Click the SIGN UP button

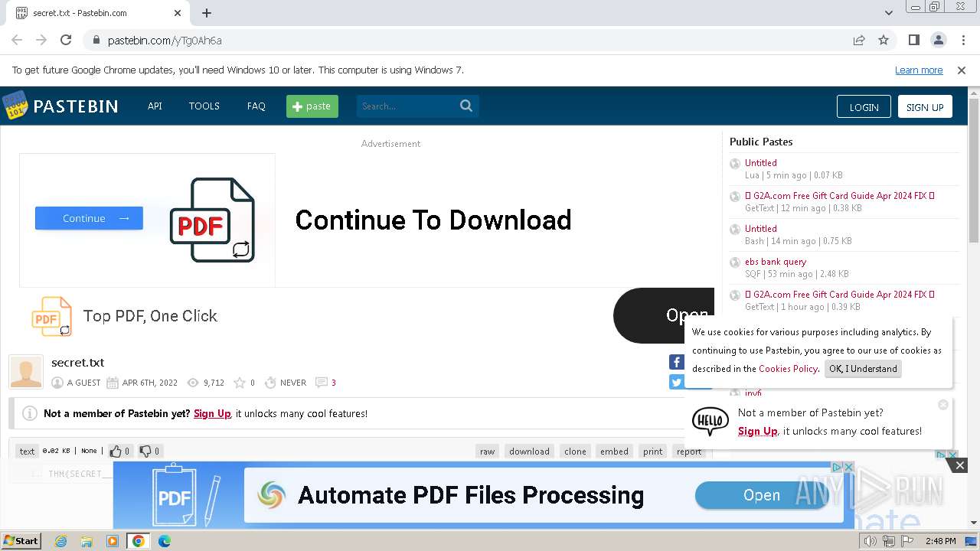pos(925,106)
